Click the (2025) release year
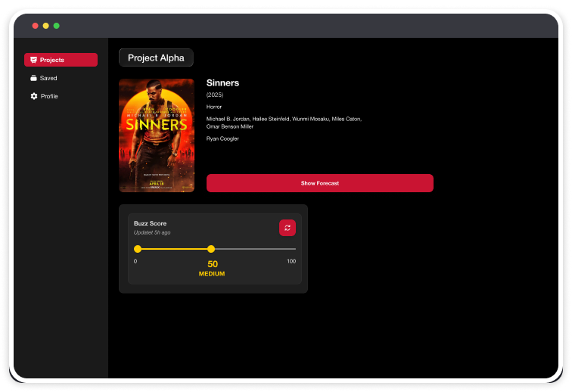572x392 pixels. (x=215, y=95)
